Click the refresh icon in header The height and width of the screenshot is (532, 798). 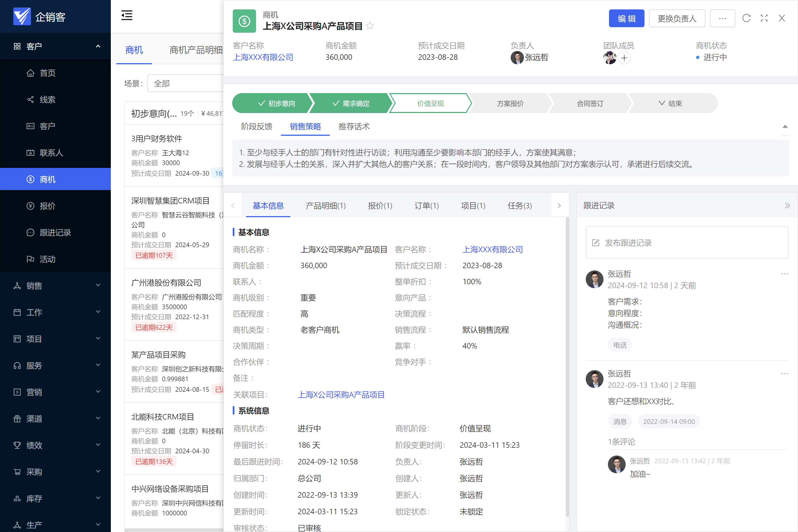(x=746, y=18)
